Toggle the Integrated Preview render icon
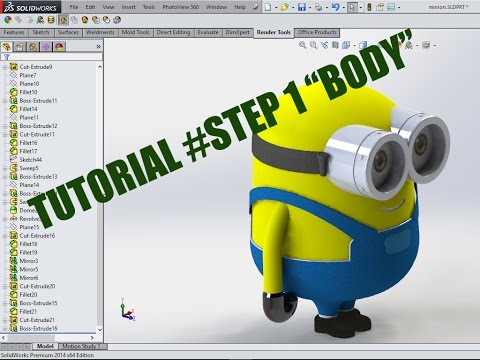480x360 pixels. coord(63,20)
